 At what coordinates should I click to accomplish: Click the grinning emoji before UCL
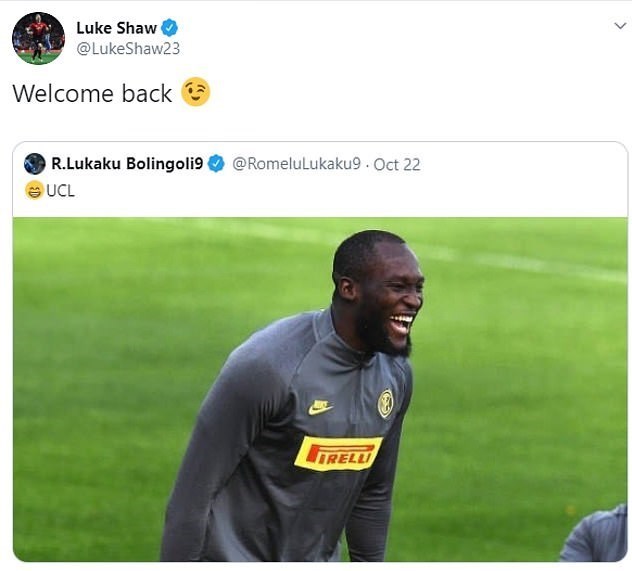coord(34,190)
